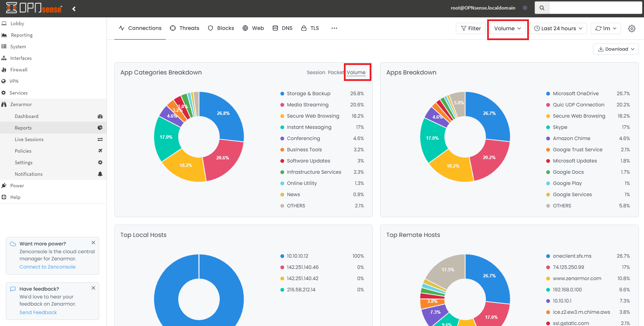Click the status indicator dot beside hostname
This screenshot has height=326, width=644.
coord(525,8)
